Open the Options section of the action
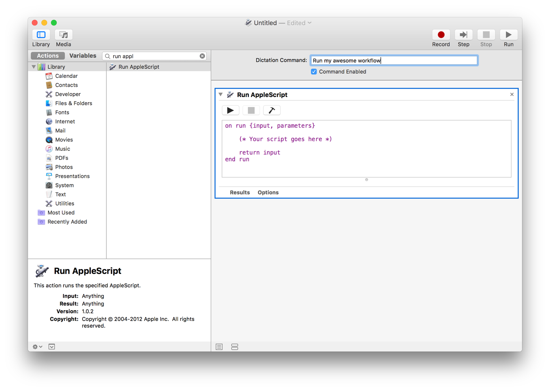The height and width of the screenshot is (392, 550). tap(268, 193)
